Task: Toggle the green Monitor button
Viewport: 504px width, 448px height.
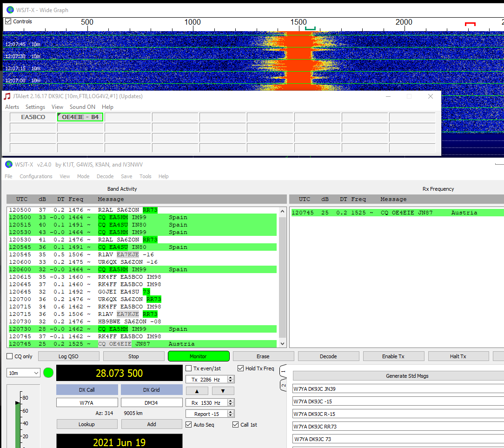Action: click(199, 356)
